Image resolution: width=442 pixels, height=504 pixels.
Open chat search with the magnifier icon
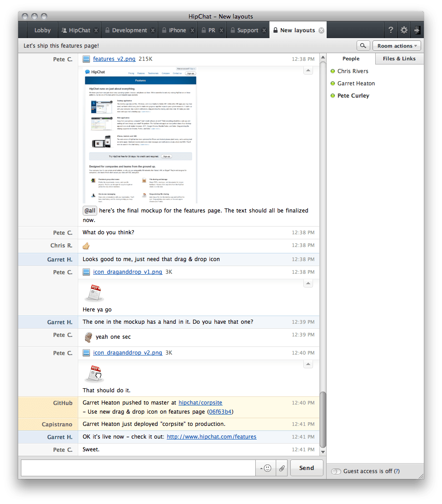point(363,45)
